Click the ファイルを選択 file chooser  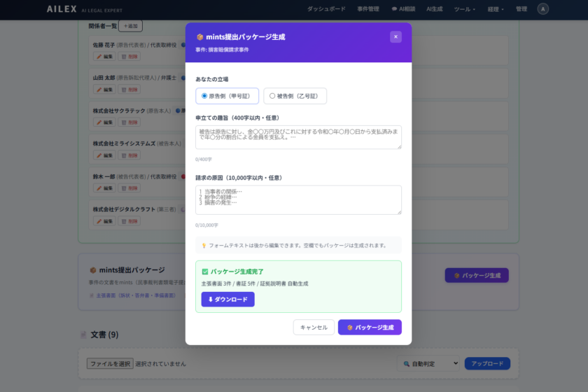(x=110, y=364)
